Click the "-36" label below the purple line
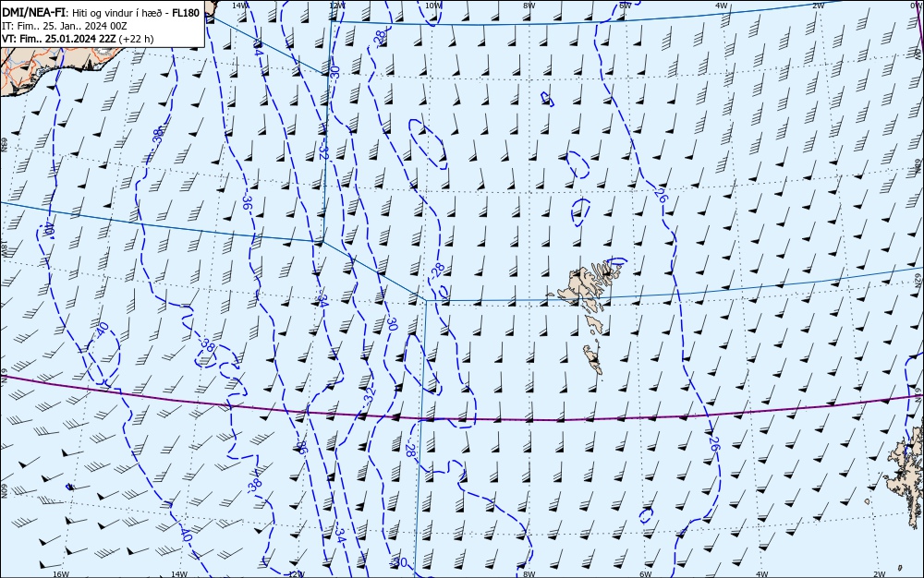 point(301,447)
